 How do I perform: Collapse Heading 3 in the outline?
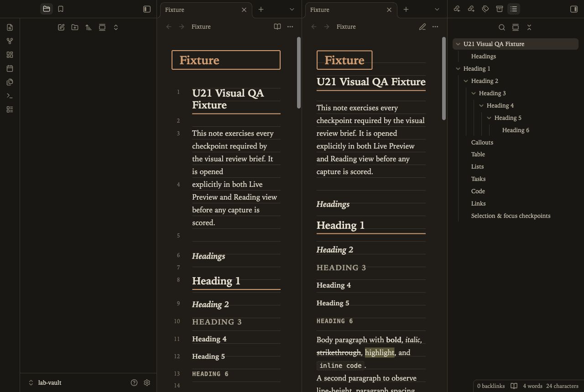pyautogui.click(x=474, y=93)
